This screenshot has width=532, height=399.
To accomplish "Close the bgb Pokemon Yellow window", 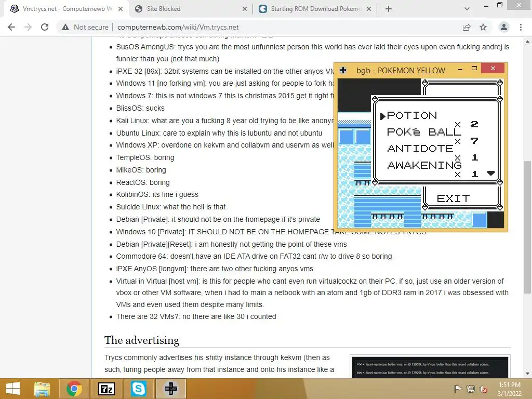I will [x=493, y=69].
